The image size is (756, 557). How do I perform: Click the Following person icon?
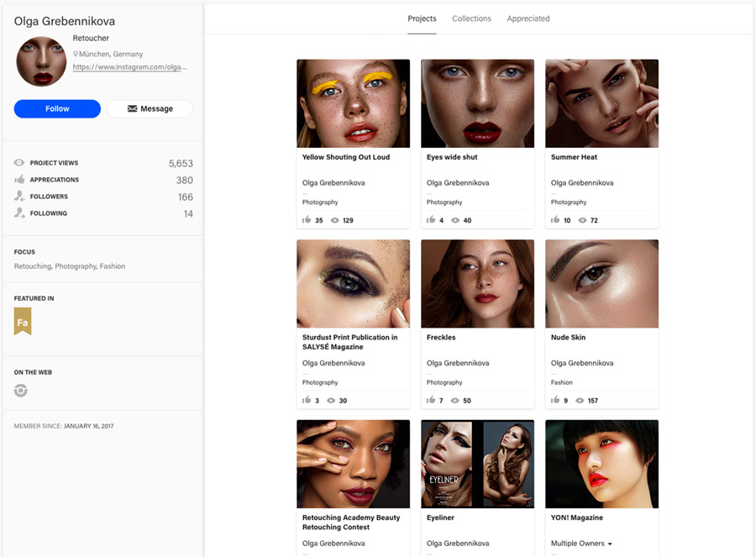tap(19, 213)
